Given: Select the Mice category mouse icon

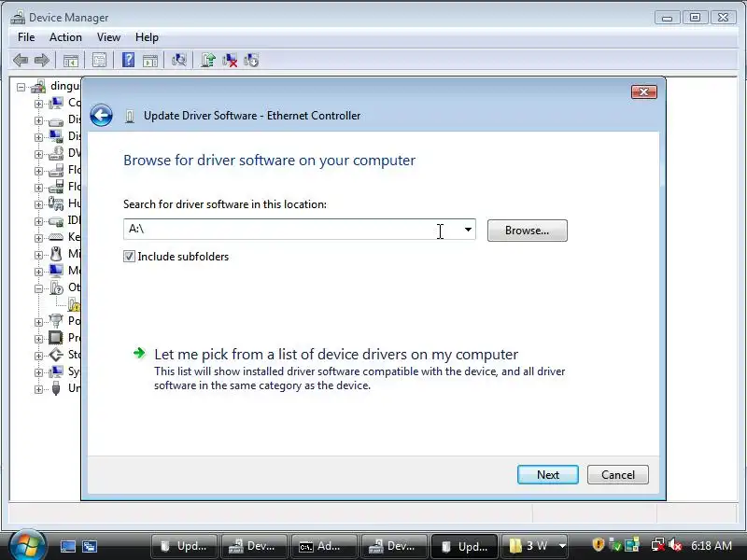Looking at the screenshot, I should click(56, 254).
